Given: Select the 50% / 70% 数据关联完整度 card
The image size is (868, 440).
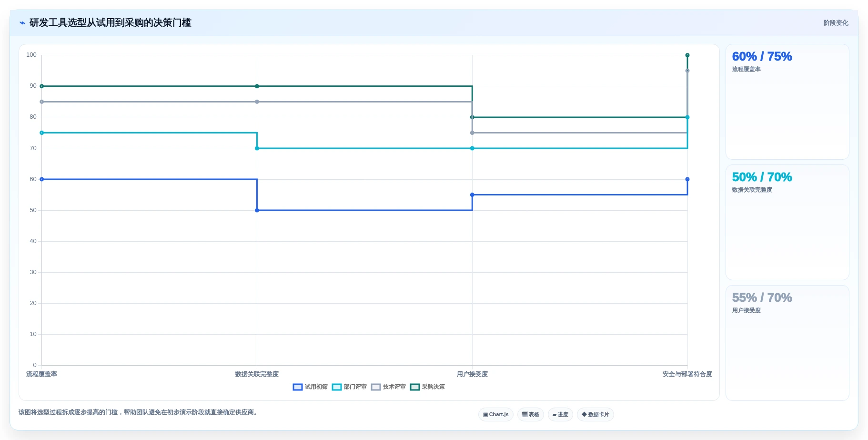Looking at the screenshot, I should point(787,223).
